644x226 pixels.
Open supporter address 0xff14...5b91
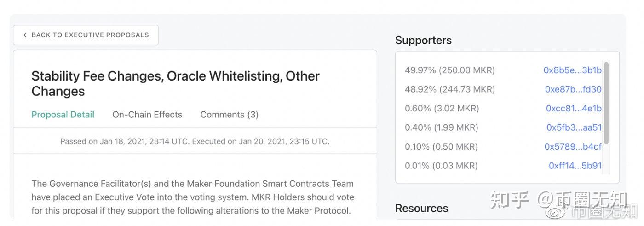tap(575, 166)
